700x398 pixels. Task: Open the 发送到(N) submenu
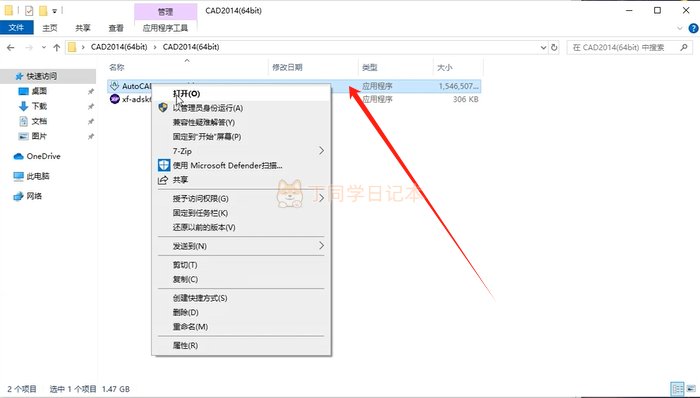[x=241, y=246]
